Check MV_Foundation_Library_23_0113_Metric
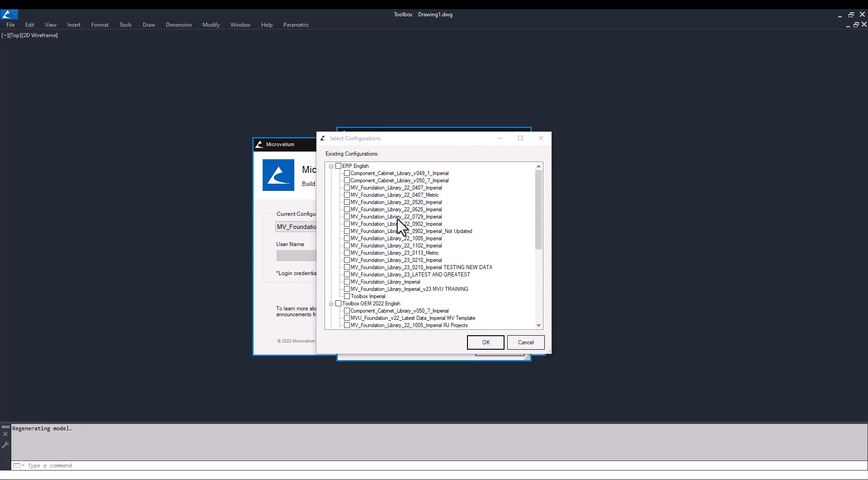 point(347,253)
